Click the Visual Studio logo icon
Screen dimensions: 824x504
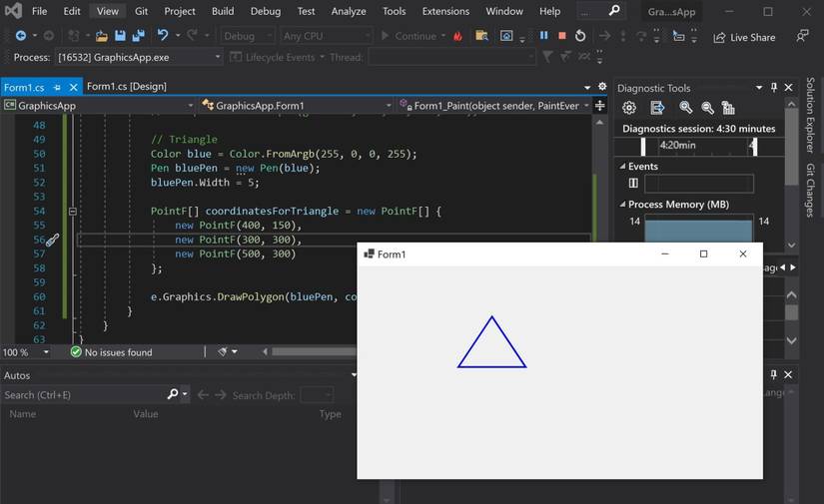13,11
